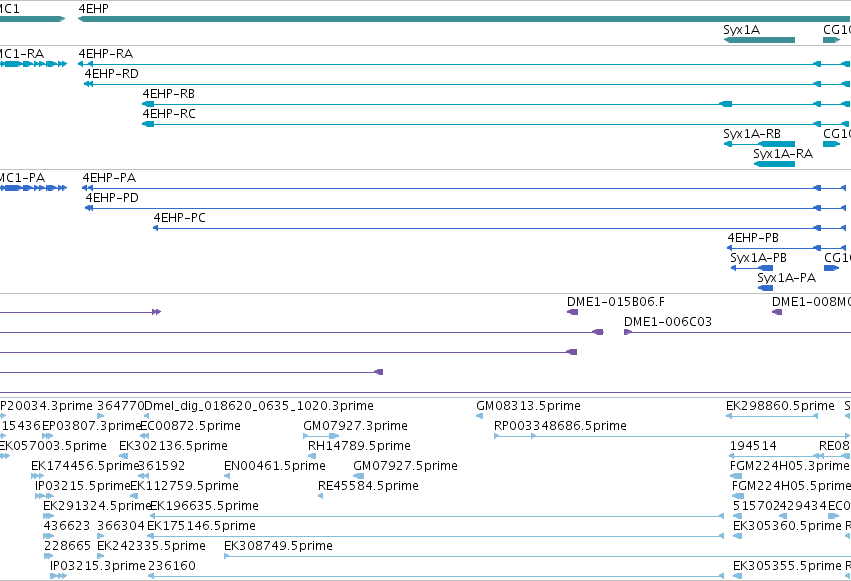The width and height of the screenshot is (851, 581).
Task: Select the EK298860.5prime EST
Action: click(772, 417)
